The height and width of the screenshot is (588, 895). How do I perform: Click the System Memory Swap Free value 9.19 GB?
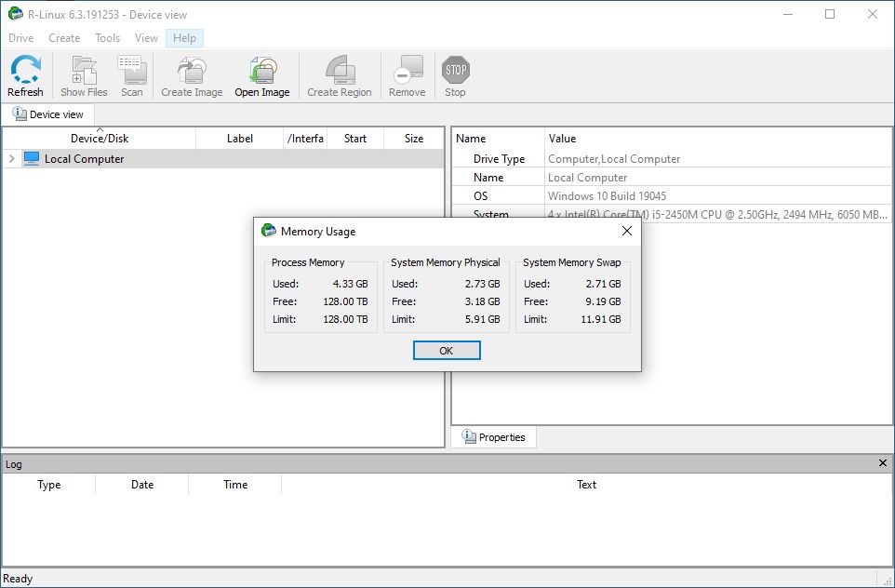(x=603, y=301)
